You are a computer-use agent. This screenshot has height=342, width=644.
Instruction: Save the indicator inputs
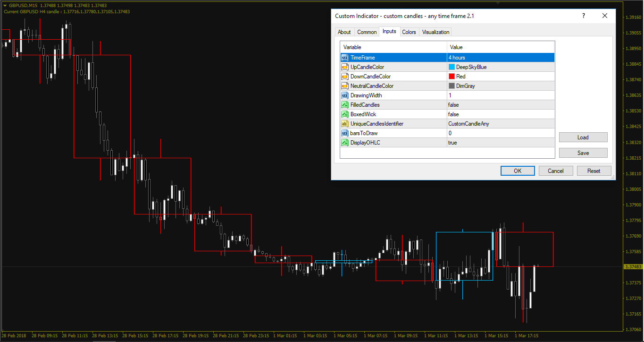click(583, 153)
